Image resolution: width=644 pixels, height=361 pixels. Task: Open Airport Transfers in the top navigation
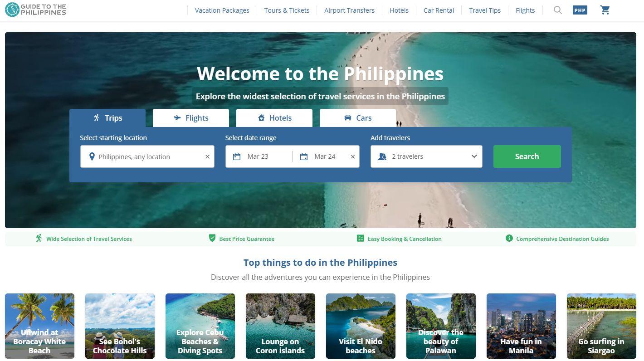click(x=349, y=10)
